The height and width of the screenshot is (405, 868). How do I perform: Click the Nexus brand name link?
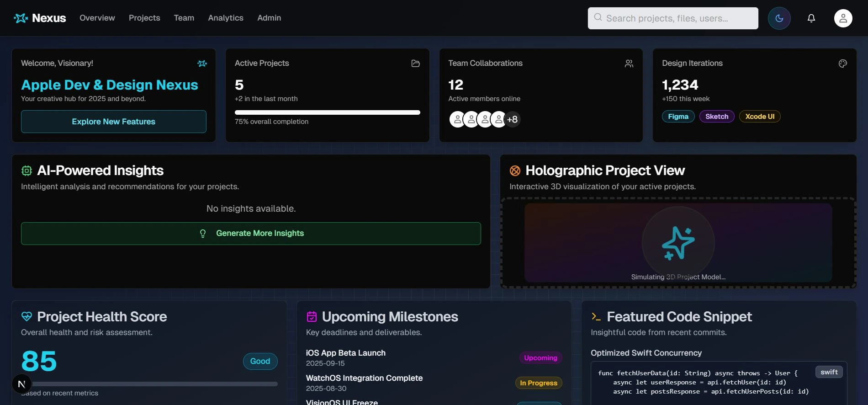click(49, 18)
